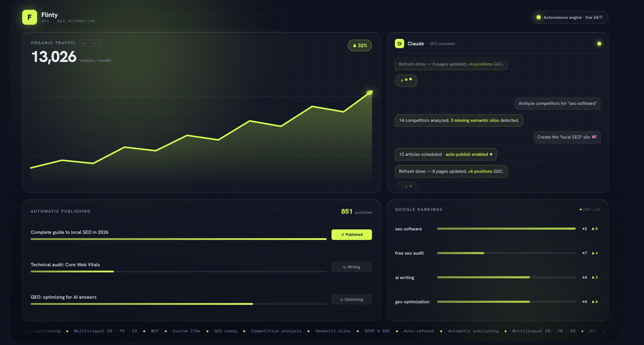The height and width of the screenshot is (345, 644).
Task: Click the typing indicator bubble under the first message
Action: tap(406, 81)
